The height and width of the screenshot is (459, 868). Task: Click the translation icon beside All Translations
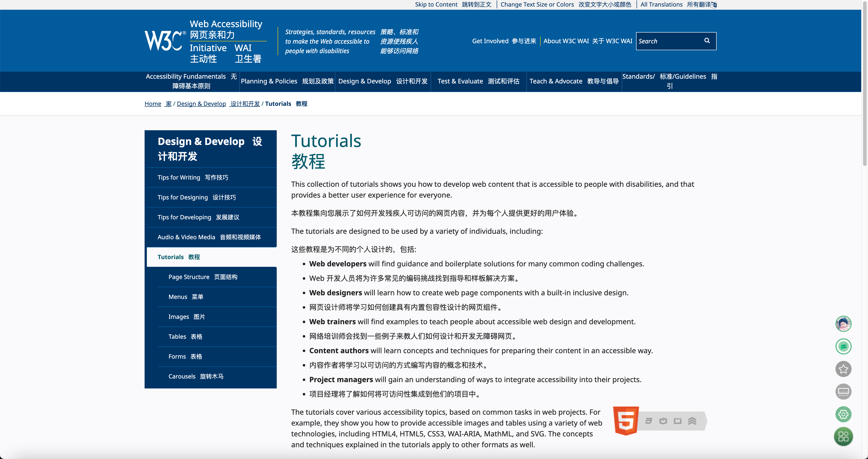coord(714,5)
